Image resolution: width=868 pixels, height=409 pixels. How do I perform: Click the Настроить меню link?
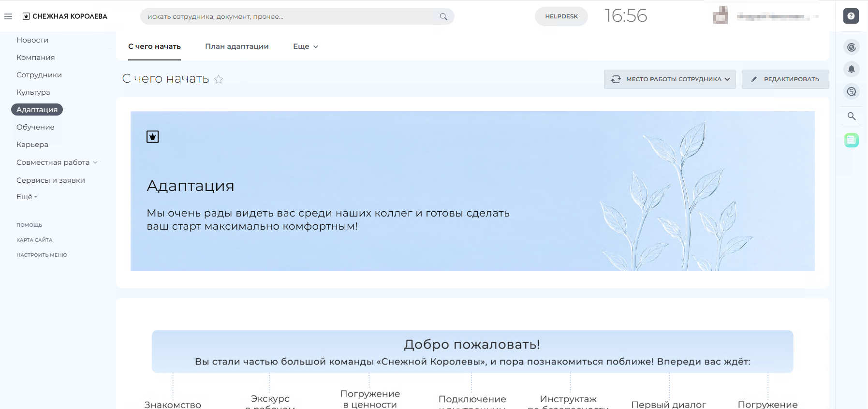[42, 255]
